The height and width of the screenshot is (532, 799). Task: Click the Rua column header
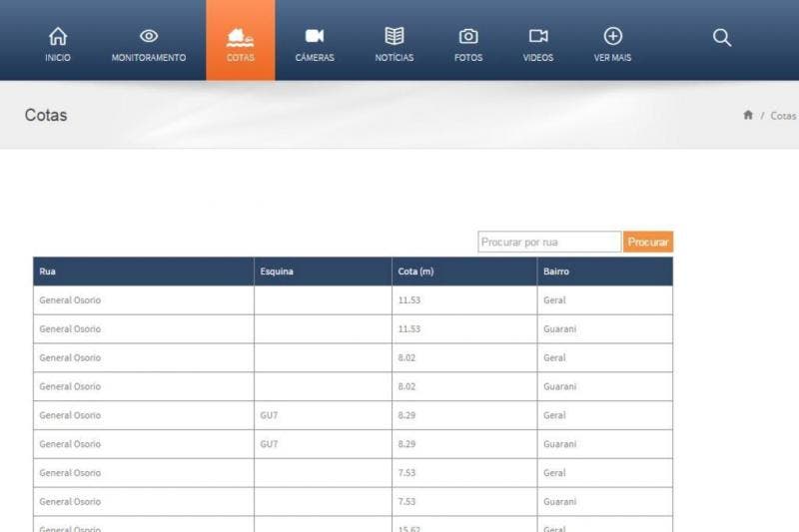point(48,271)
